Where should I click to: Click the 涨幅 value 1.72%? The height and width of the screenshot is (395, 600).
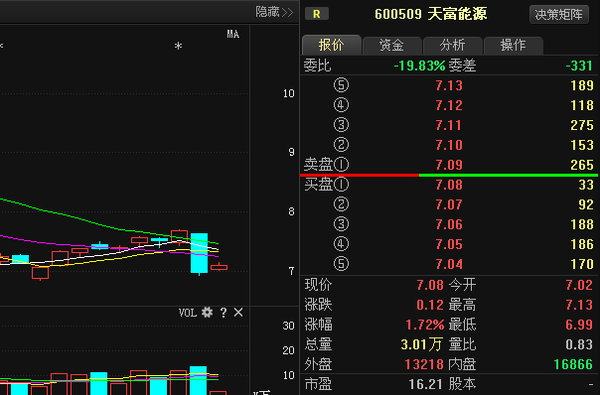tap(425, 325)
